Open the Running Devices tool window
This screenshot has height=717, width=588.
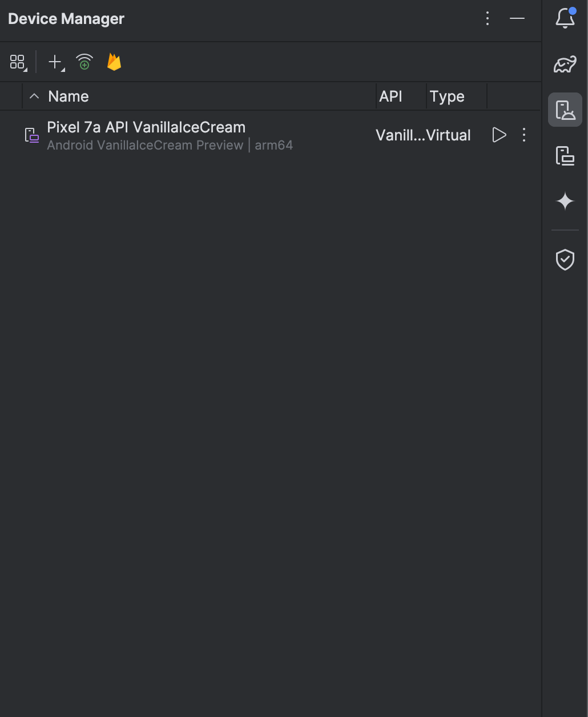565,155
